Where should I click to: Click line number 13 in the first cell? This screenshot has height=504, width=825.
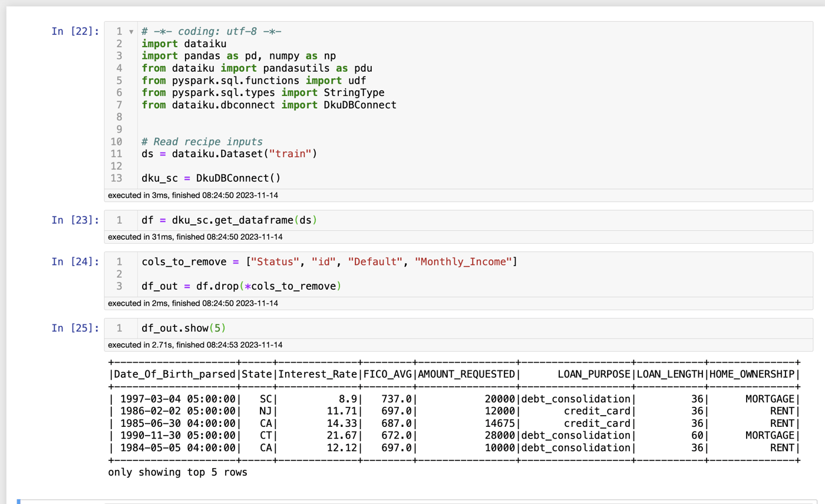coord(117,178)
